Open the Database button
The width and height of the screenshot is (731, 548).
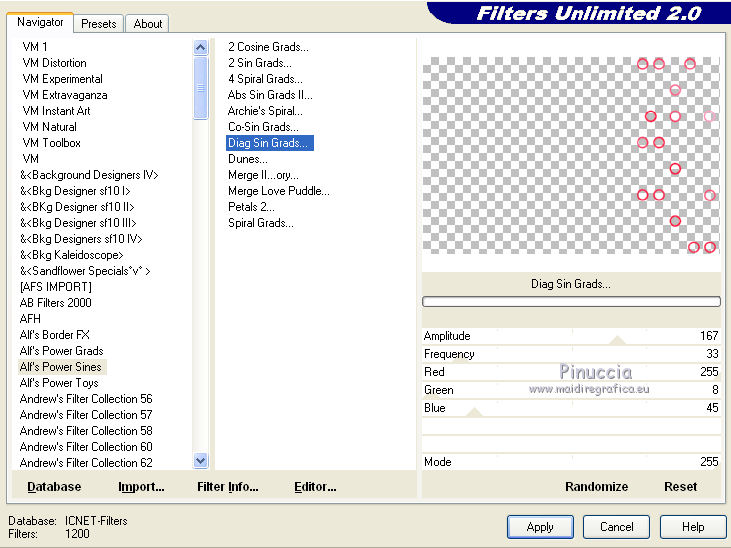[54, 487]
